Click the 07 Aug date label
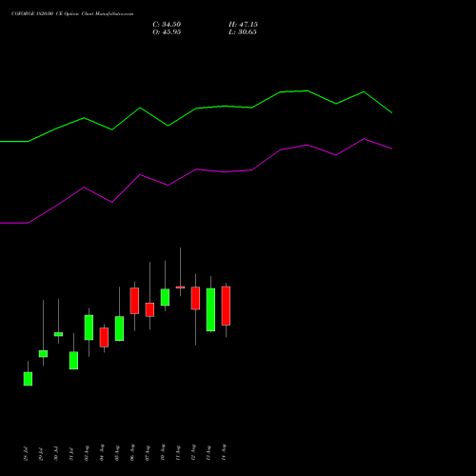 point(148,452)
